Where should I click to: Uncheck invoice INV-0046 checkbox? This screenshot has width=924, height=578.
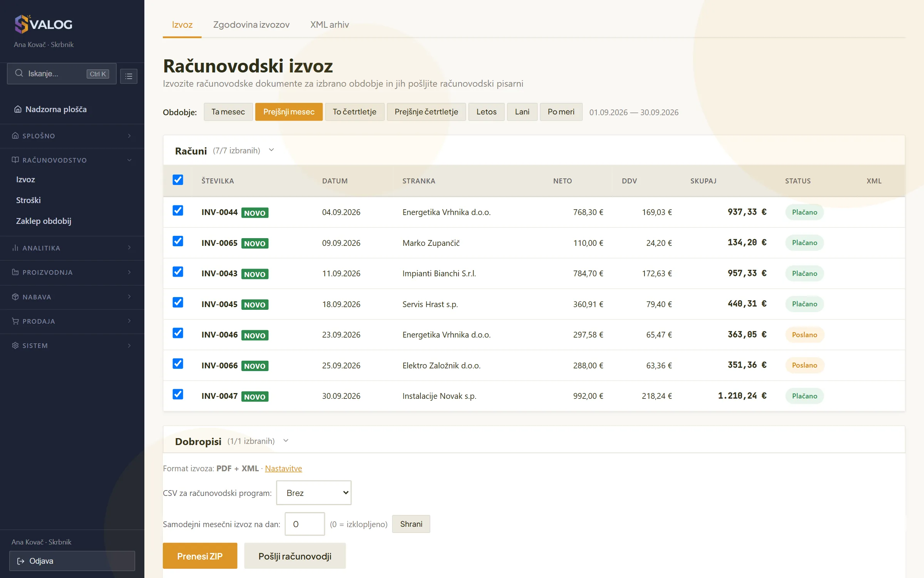pos(178,333)
